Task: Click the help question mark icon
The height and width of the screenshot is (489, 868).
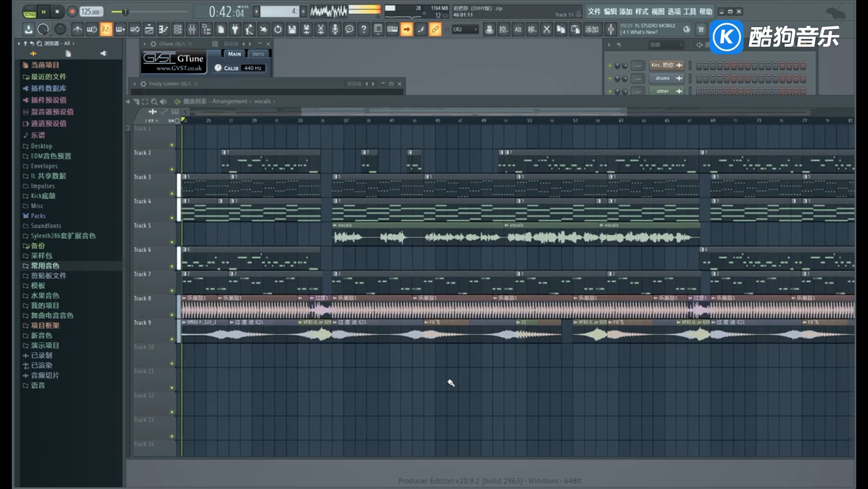Action: point(363,29)
